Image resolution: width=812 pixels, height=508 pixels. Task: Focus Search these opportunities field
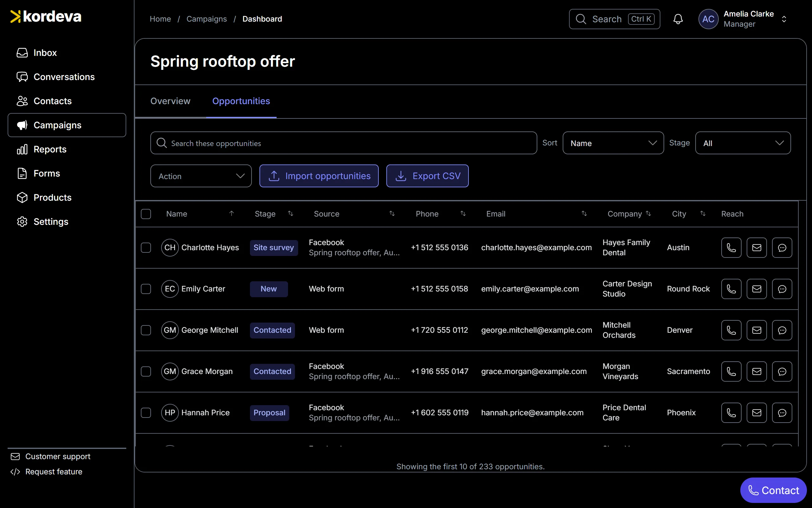point(344,143)
